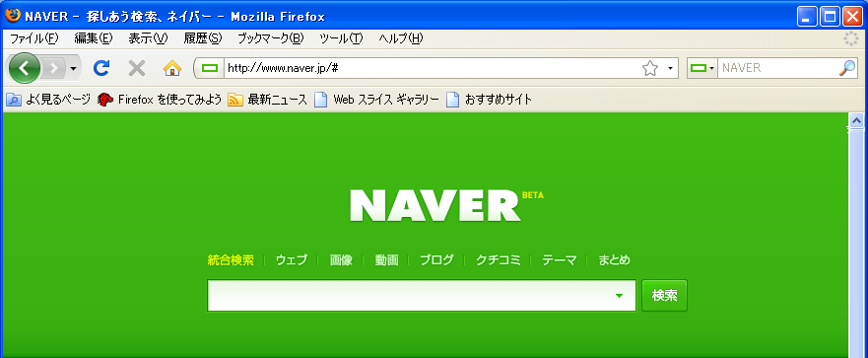The width and height of the screenshot is (868, 358).
Task: Open the 編集 menu
Action: pyautogui.click(x=94, y=38)
